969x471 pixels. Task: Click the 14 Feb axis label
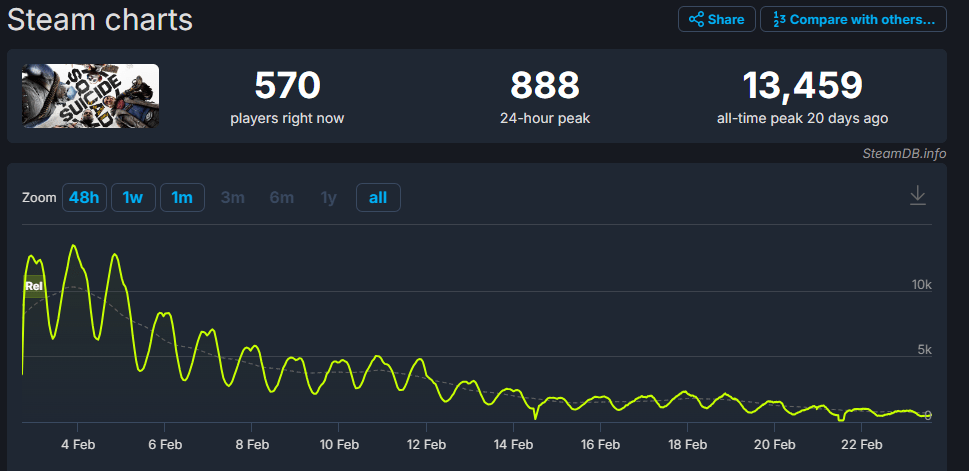(x=513, y=444)
